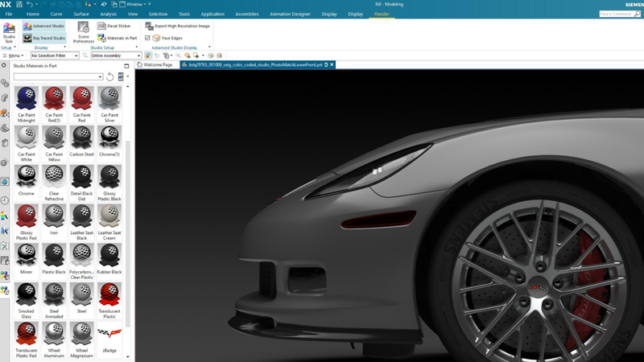Open Scene Preferences
The height and width of the screenshot is (362, 644).
pyautogui.click(x=84, y=32)
